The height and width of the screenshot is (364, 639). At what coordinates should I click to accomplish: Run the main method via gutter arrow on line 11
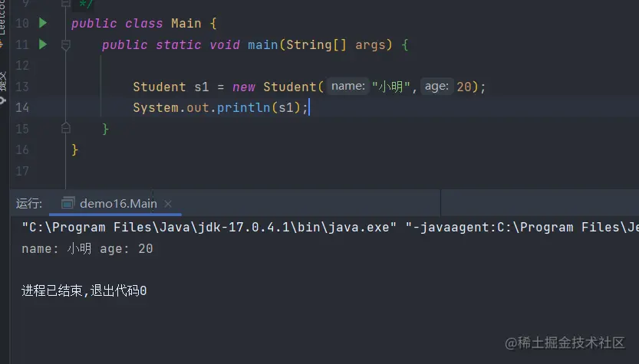[43, 44]
